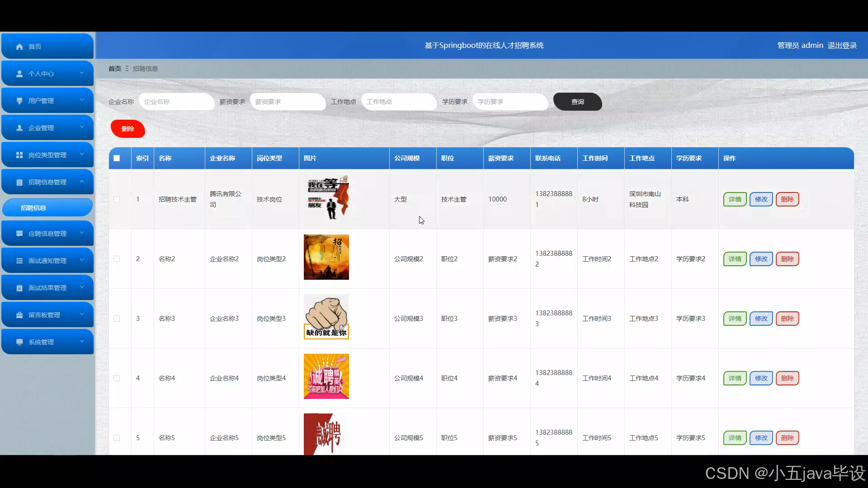Screen dimensions: 868x488
Task: Expand the 面试结果管理 chevron
Action: click(82, 287)
